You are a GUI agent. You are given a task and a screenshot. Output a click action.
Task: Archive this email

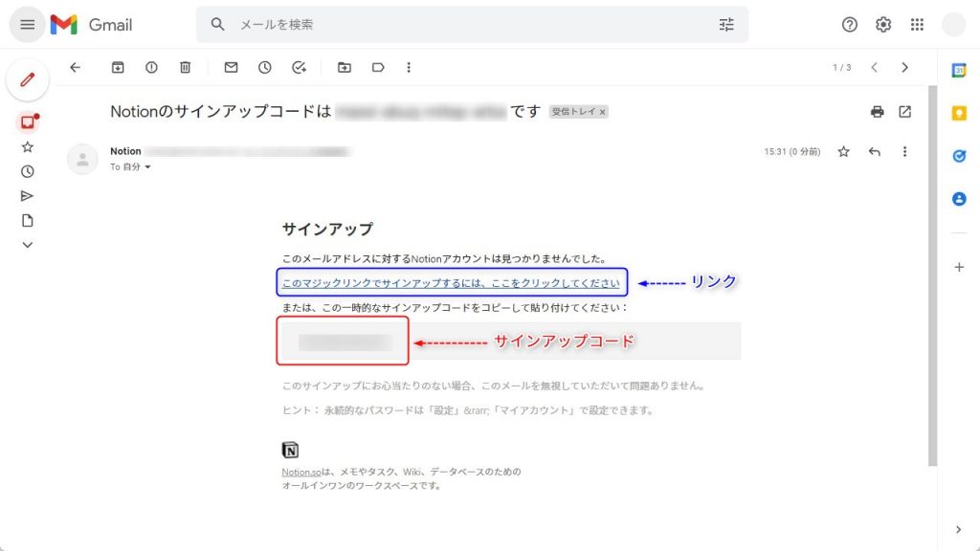click(x=118, y=67)
